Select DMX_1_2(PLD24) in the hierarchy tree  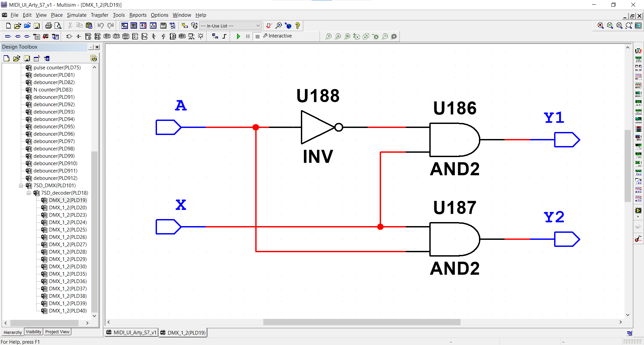click(x=68, y=222)
